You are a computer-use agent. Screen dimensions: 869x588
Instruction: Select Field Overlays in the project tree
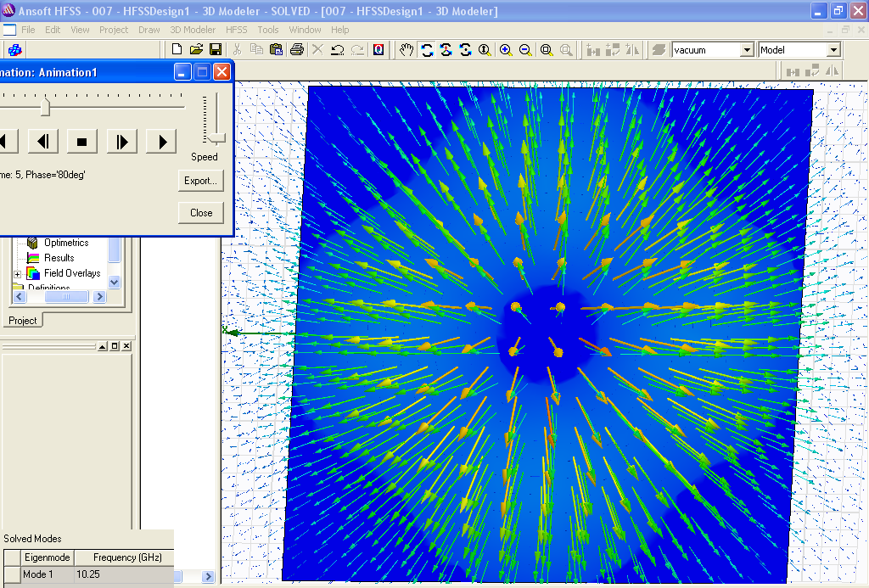pos(72,273)
